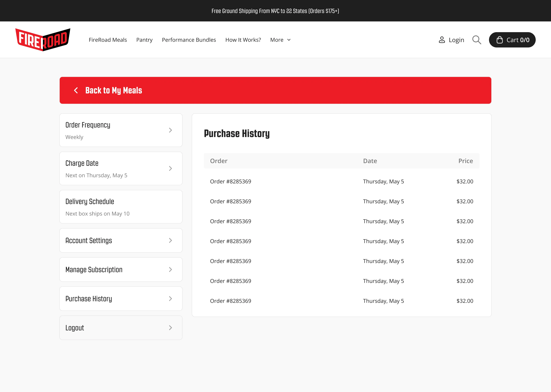Click the Date column header
Screen dimensions: 551x392
(370, 161)
